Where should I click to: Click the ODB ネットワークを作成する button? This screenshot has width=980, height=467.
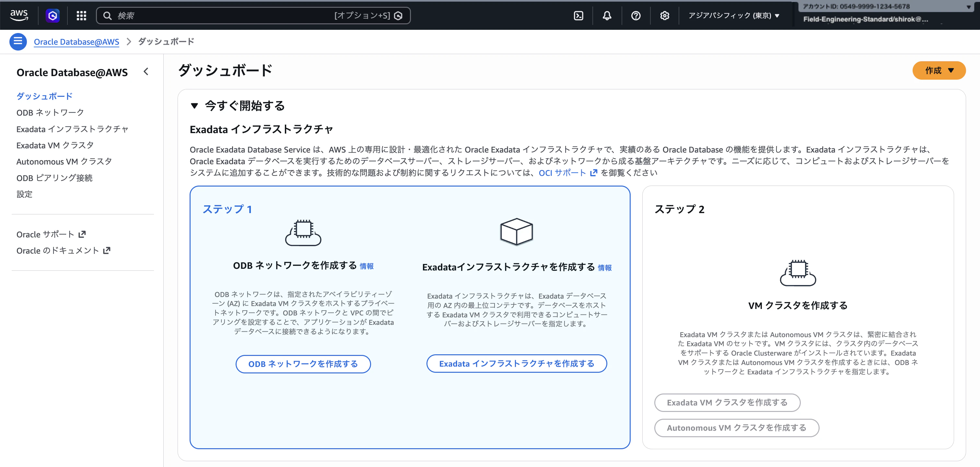pos(303,364)
